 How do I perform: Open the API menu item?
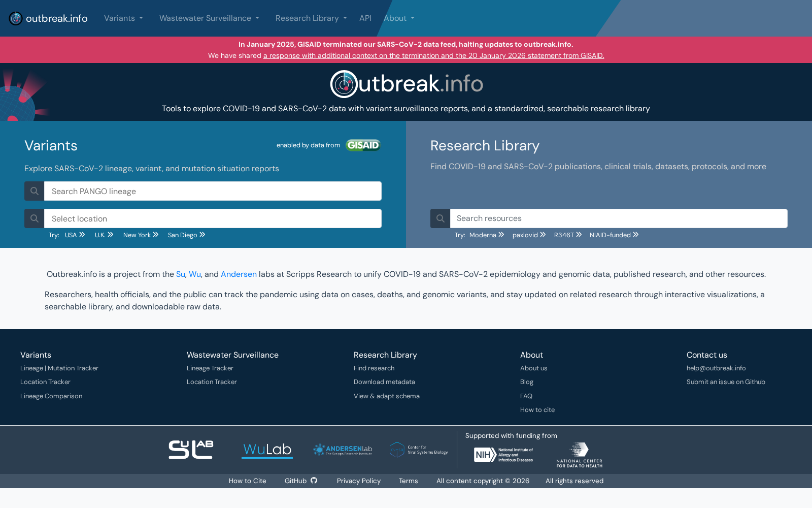pos(365,18)
